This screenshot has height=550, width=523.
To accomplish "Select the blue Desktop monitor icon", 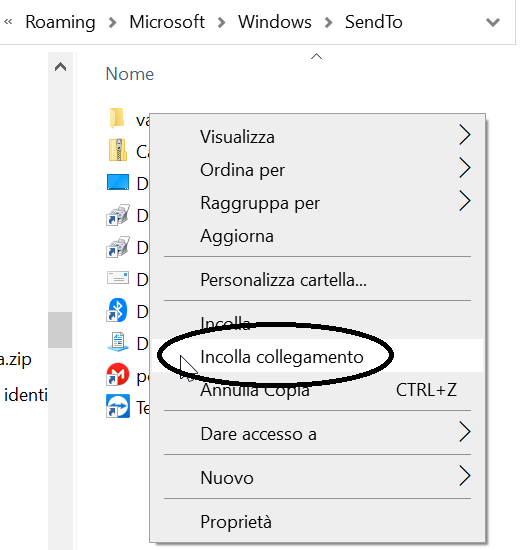I will (118, 182).
